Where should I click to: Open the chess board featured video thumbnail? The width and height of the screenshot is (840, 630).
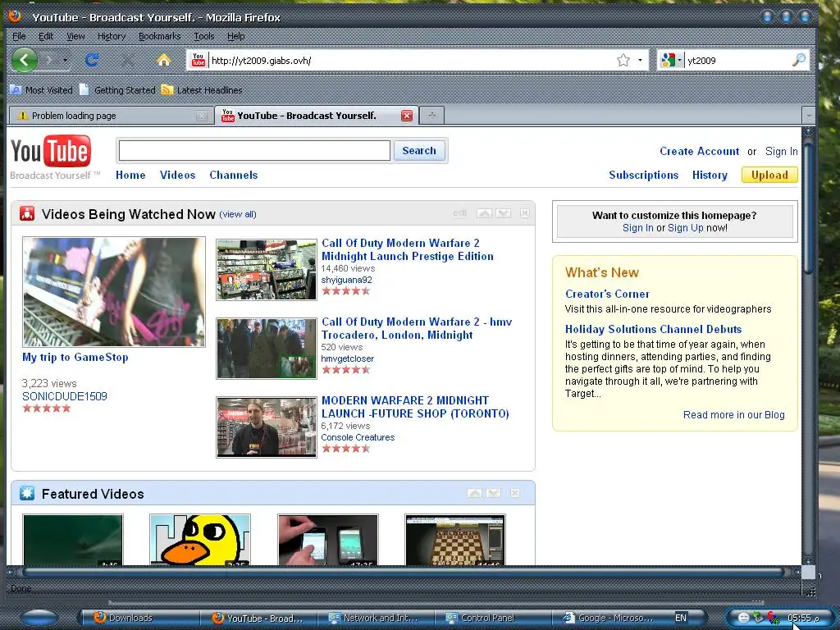click(454, 540)
